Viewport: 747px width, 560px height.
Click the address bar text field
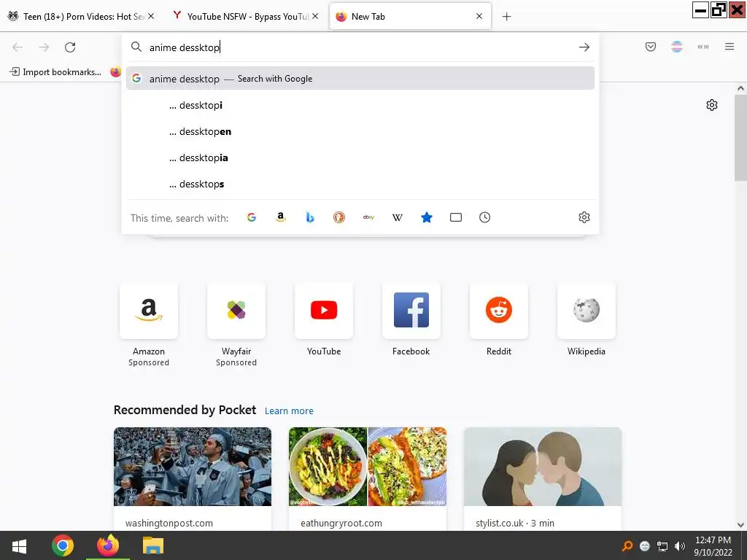(360, 47)
